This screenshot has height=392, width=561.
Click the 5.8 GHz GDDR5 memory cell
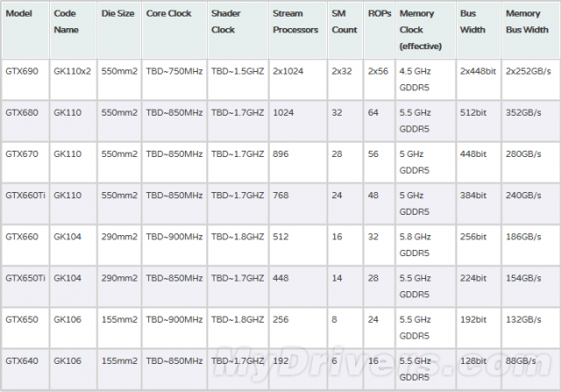click(425, 245)
